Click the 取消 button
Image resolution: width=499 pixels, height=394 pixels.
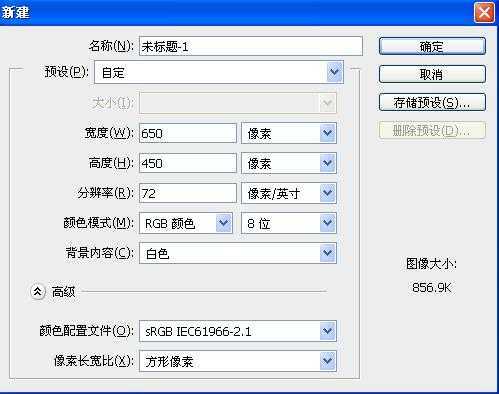tap(432, 74)
